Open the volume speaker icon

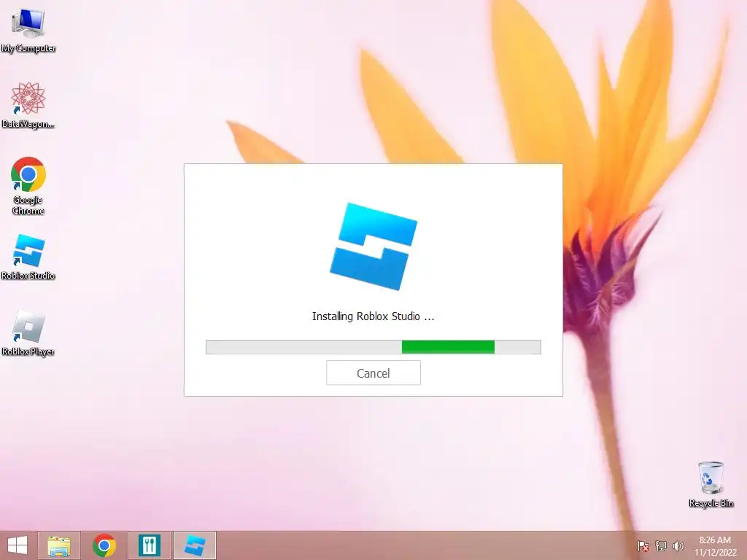678,545
